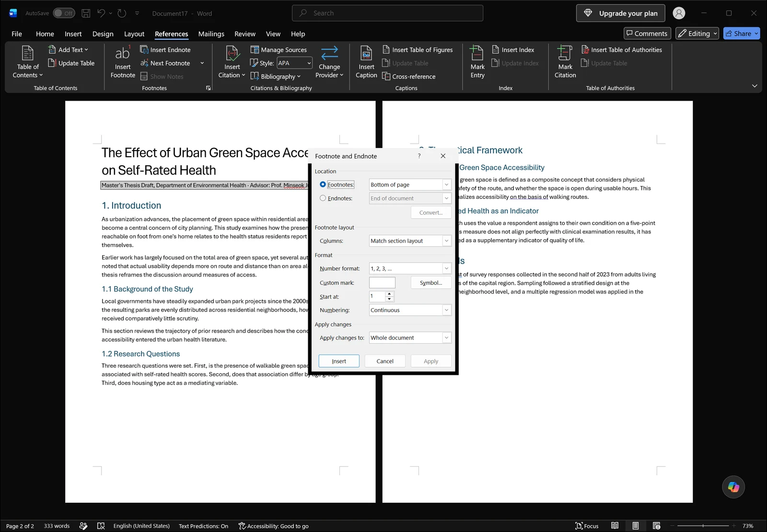Viewport: 767px width, 532px height.
Task: Open the citation Style APA dropdown
Action: coord(294,63)
